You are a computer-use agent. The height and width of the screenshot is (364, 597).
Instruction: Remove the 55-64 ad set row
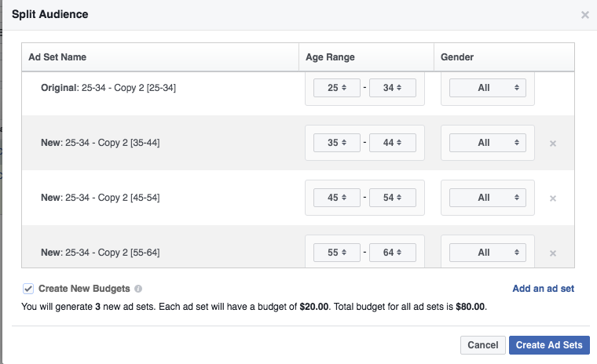tap(553, 253)
